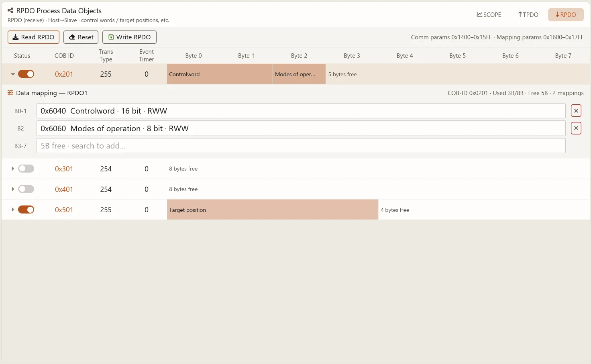Screen dimensions: 591x364
Task: Click trans type 254 in 0x301 row
Action: pos(106,169)
